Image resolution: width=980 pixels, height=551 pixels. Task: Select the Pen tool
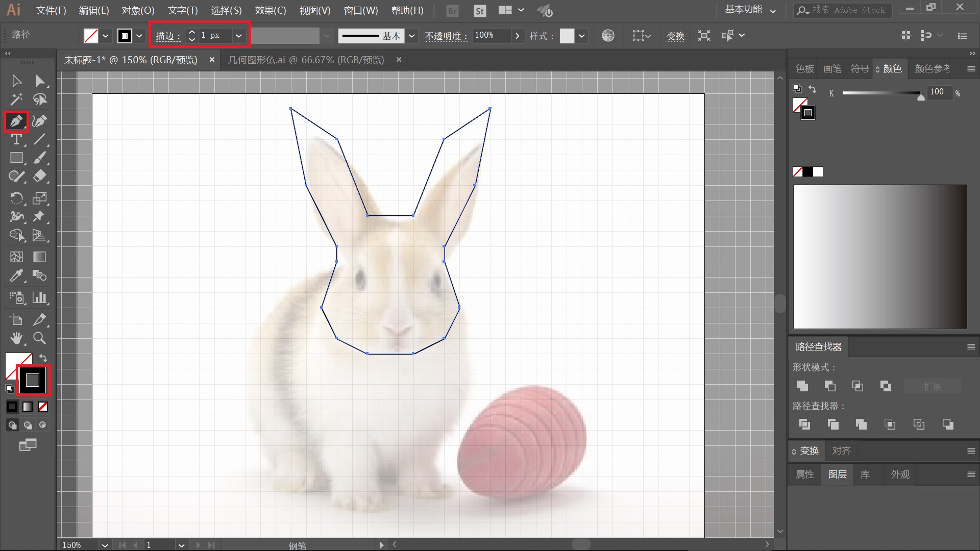[16, 121]
